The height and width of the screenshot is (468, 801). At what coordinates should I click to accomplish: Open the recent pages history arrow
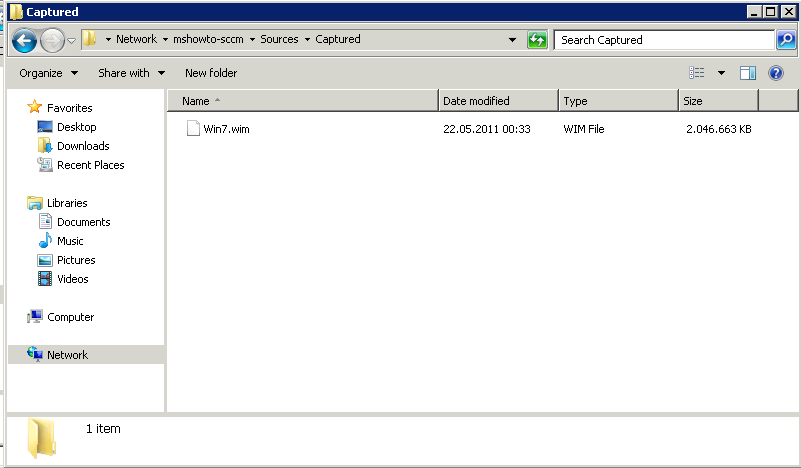coord(72,40)
